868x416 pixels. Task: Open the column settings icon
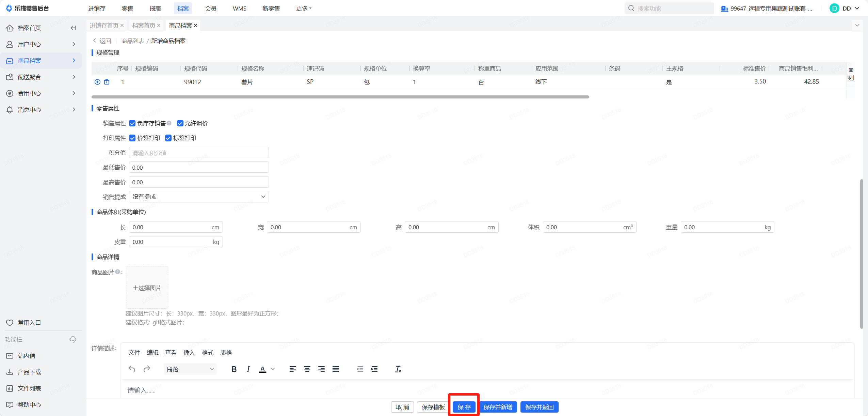point(851,70)
